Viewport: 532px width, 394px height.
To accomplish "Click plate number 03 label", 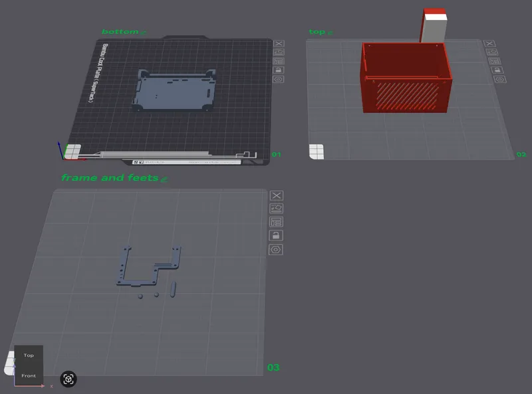I will pos(273,367).
